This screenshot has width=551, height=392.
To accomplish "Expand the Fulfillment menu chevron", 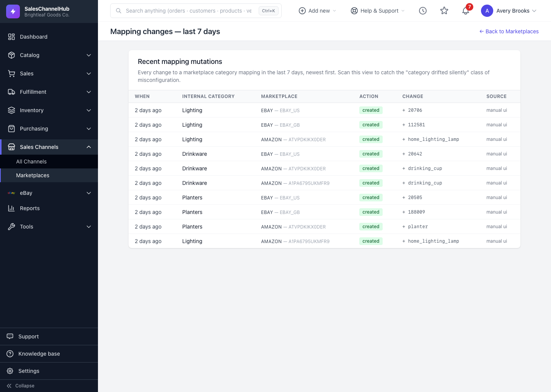I will pos(89,92).
